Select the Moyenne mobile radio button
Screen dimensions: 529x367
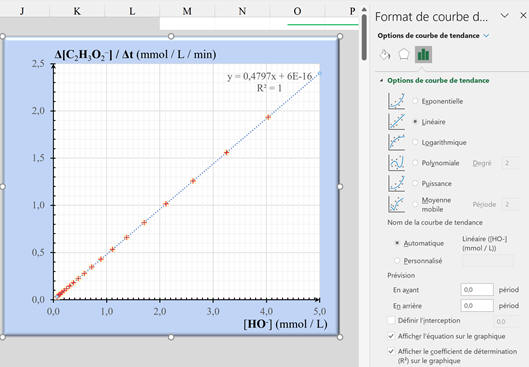(x=415, y=204)
